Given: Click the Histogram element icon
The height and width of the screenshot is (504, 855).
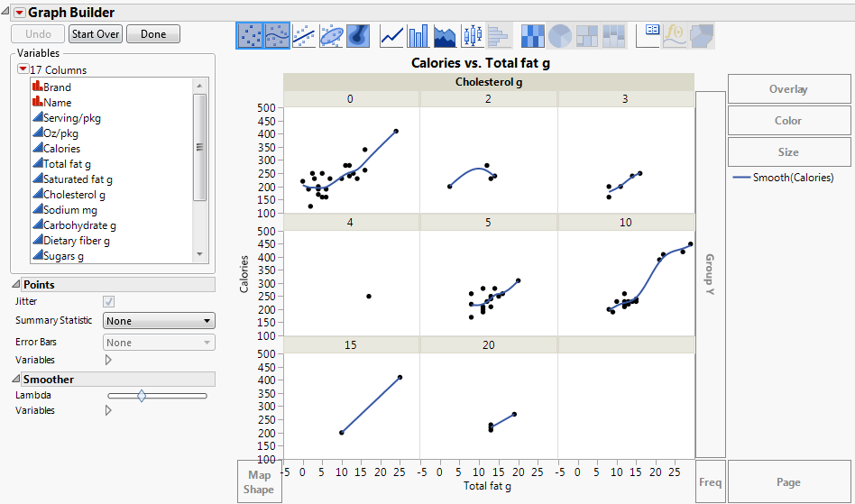Looking at the screenshot, I should click(499, 36).
